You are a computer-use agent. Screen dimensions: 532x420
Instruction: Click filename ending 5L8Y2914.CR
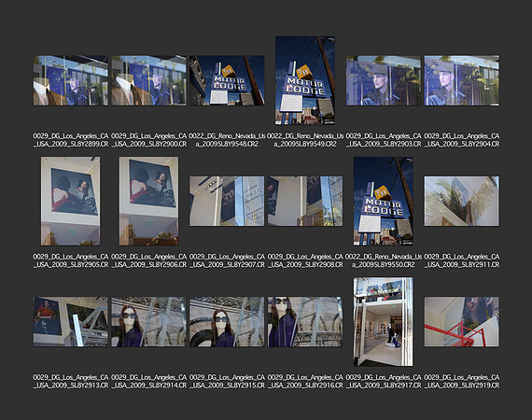click(x=149, y=382)
